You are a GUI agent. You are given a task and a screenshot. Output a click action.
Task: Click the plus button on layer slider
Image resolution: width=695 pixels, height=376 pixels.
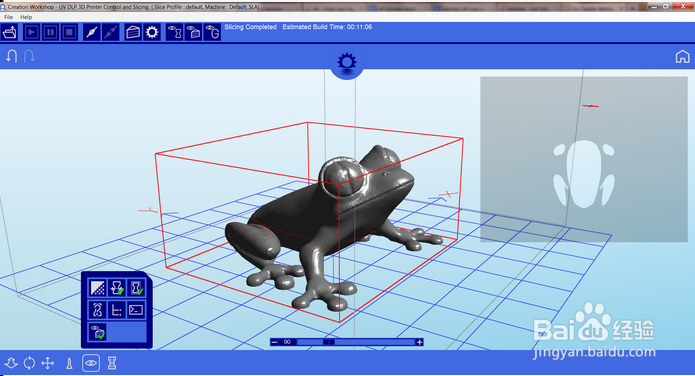click(x=419, y=342)
